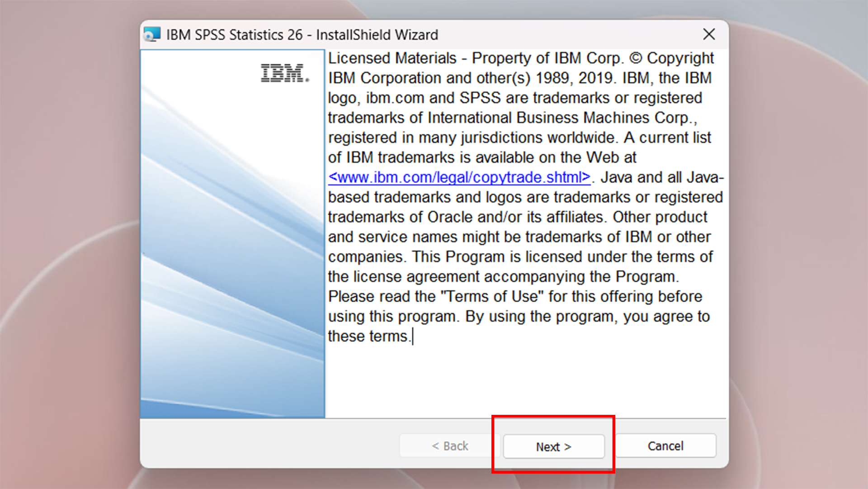The height and width of the screenshot is (489, 868).
Task: Click the greyed-out Back button
Action: click(450, 446)
